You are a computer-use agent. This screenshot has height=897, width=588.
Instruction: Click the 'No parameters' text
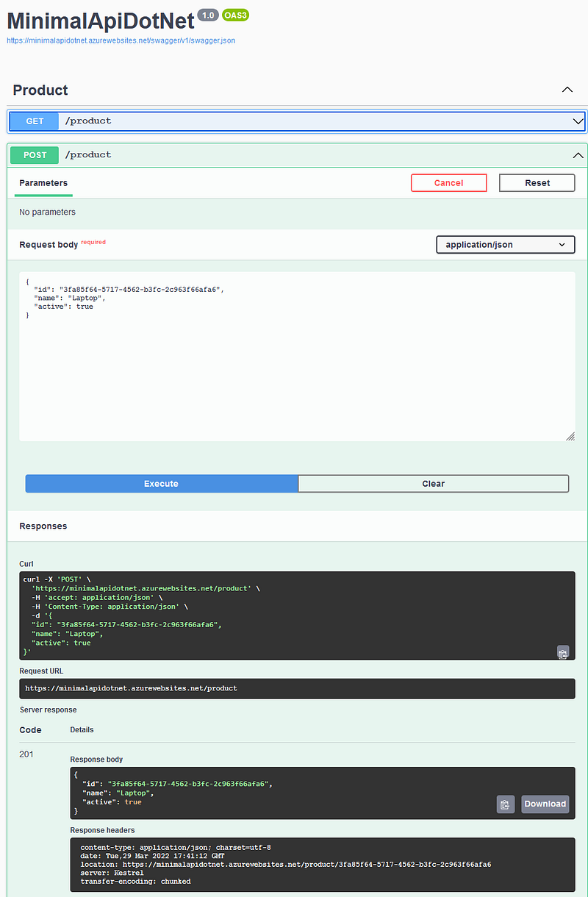click(47, 212)
